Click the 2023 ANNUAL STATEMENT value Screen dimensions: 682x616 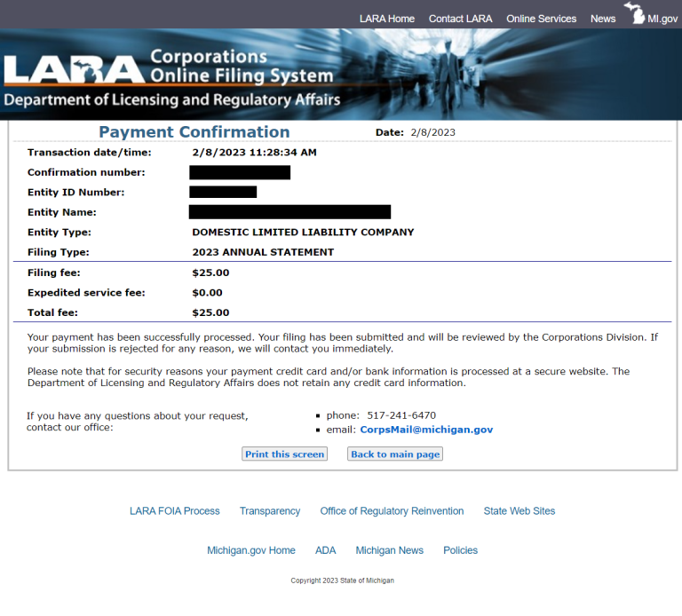click(x=263, y=252)
